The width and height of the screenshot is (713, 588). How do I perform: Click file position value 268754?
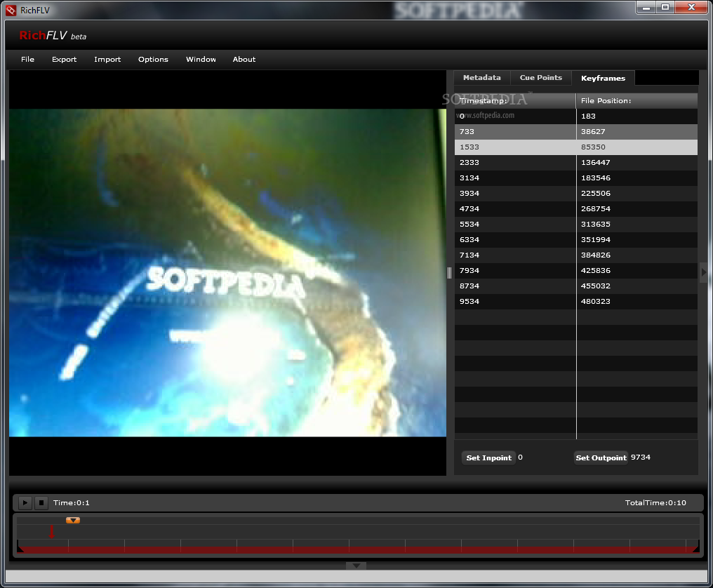click(595, 208)
